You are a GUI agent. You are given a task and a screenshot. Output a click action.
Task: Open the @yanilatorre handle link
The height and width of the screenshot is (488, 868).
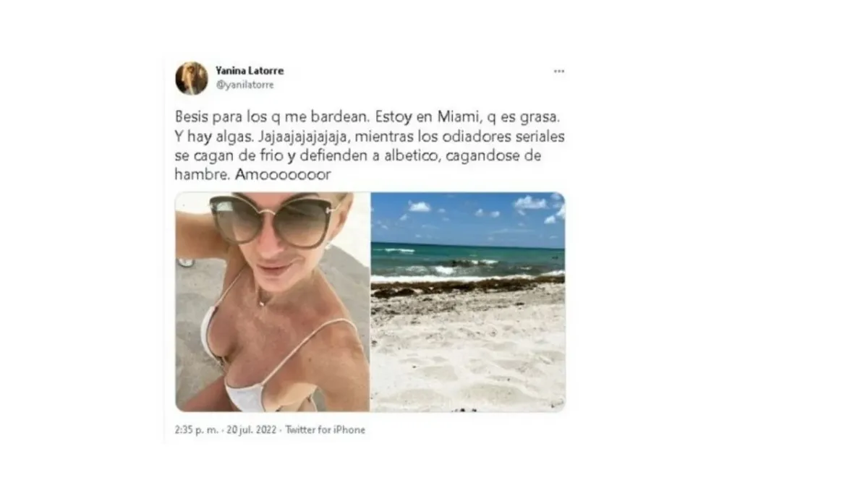pyautogui.click(x=244, y=85)
